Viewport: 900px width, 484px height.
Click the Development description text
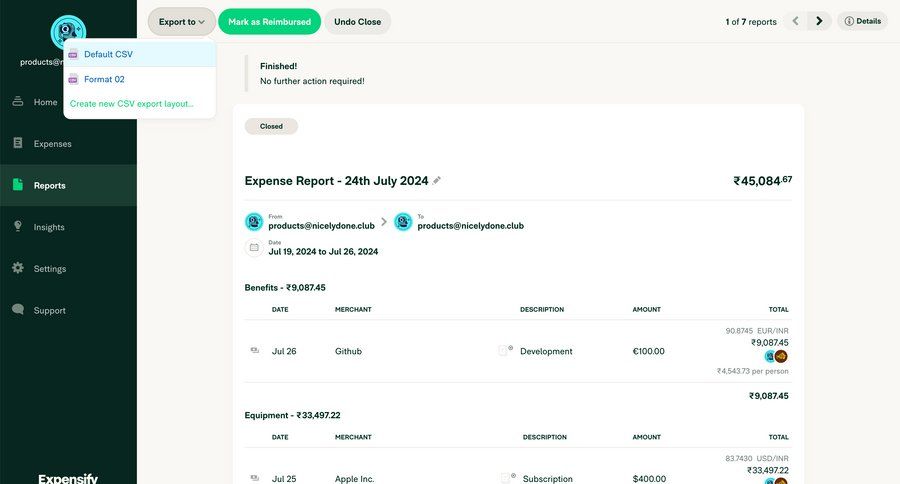coord(546,351)
